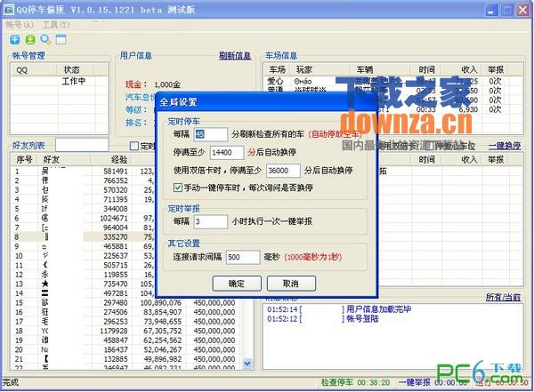Image resolution: width=534 pixels, height=392 pixels.
Task: Select the account row showing 工作中
Action: [x=60, y=81]
